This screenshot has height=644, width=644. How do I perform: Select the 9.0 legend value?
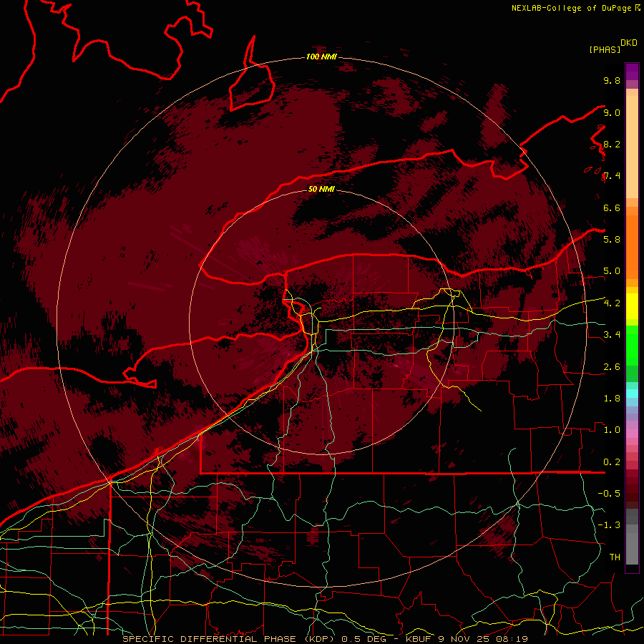click(612, 112)
